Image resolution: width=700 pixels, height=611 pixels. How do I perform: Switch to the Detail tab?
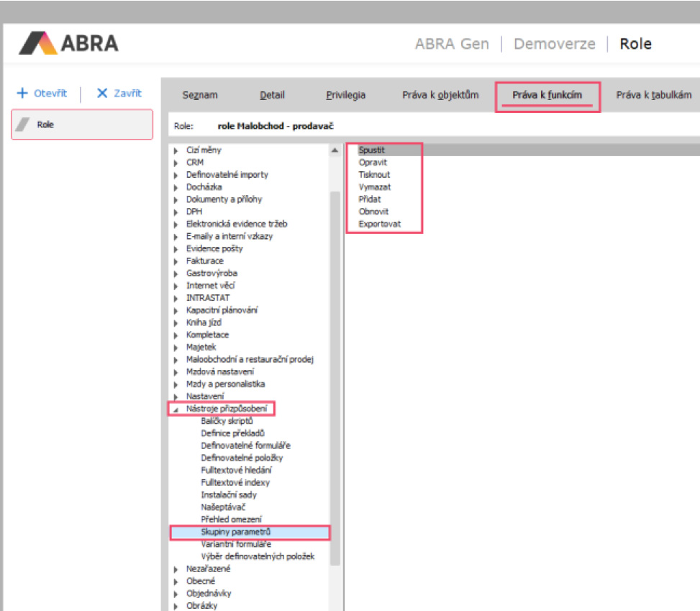pyautogui.click(x=272, y=94)
